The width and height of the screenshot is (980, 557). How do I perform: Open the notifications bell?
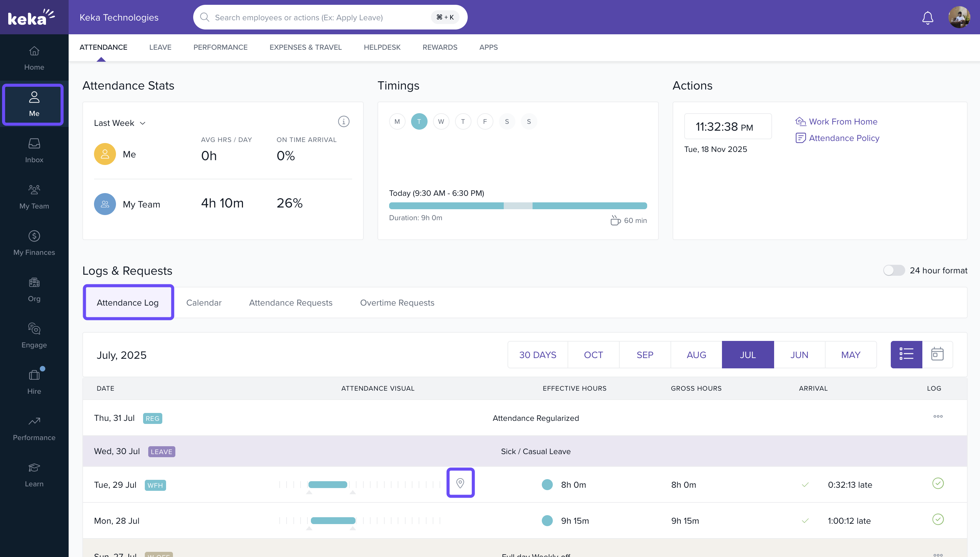[x=927, y=17]
